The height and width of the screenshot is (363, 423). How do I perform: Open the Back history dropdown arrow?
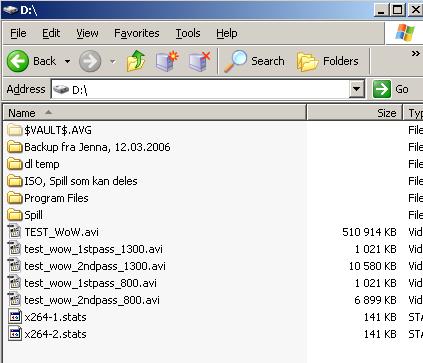[x=67, y=61]
